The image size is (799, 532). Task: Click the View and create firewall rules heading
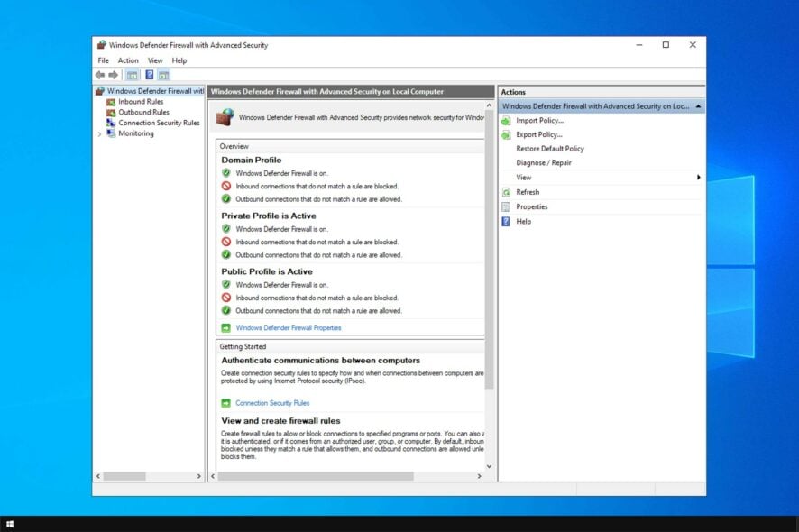[x=280, y=421]
